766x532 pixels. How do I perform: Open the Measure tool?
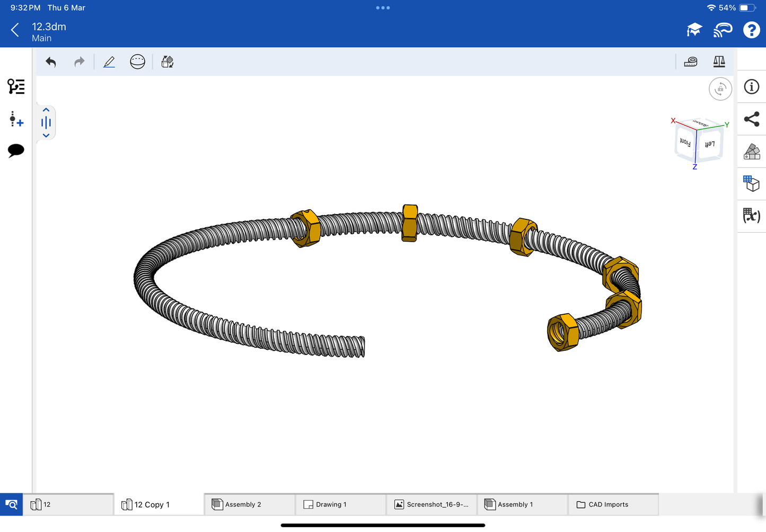click(x=690, y=62)
